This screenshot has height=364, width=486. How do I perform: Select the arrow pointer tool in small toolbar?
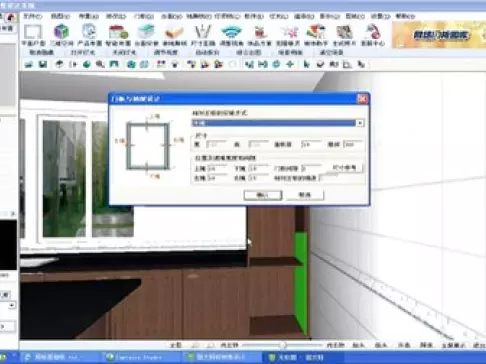coord(306,64)
